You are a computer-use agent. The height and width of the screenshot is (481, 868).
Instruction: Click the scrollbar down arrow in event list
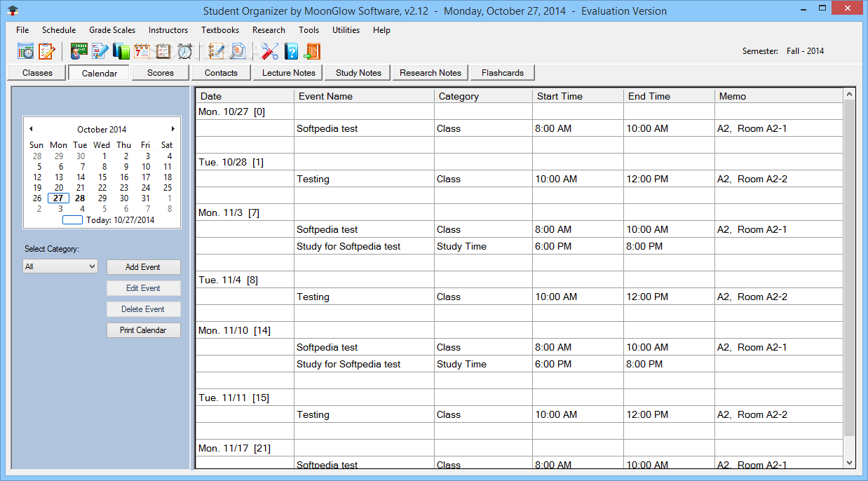pos(850,463)
